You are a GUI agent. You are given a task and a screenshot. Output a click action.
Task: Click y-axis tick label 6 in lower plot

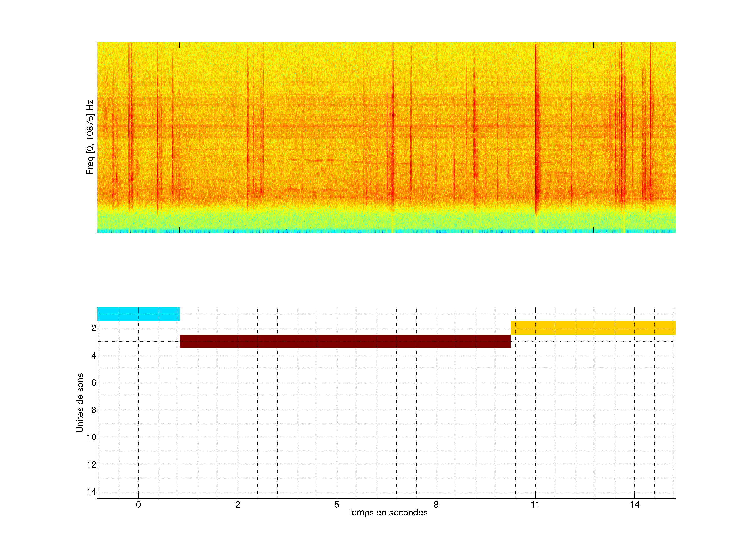tap(94, 382)
